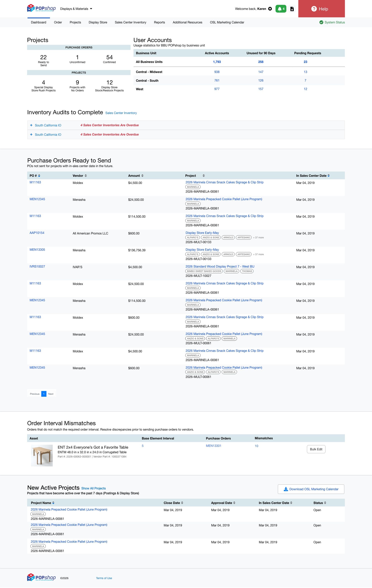
Task: Open purchase order MEN13301 in mismatches
Action: point(213,446)
